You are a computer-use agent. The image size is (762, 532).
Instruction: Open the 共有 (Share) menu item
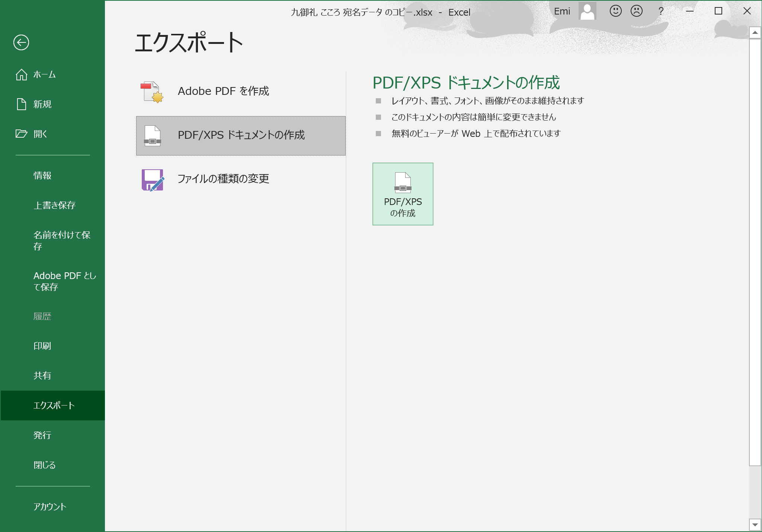[x=42, y=376]
